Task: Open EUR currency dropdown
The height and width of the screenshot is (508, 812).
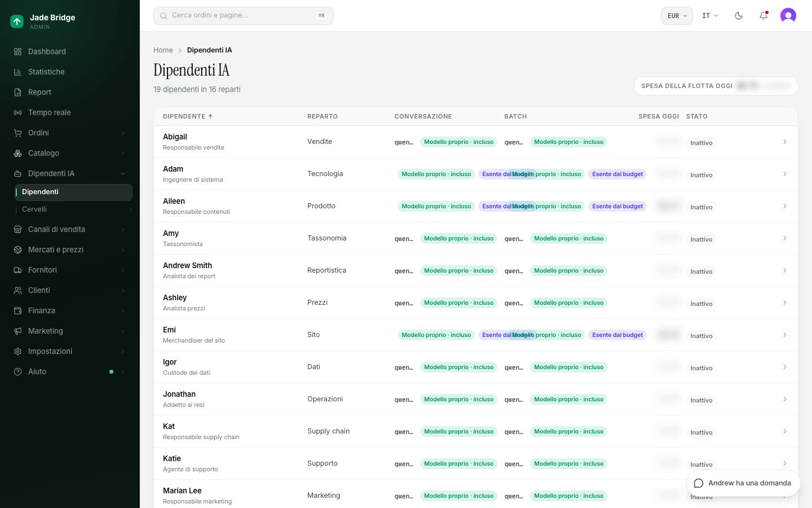Action: (677, 16)
